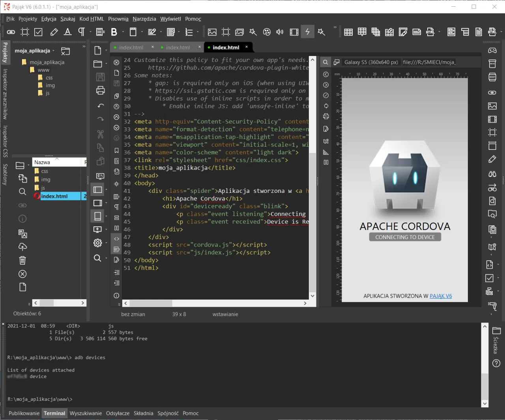Image resolution: width=505 pixels, height=420 pixels.
Task: Click the binoculars icon on right panel
Action: point(492,174)
